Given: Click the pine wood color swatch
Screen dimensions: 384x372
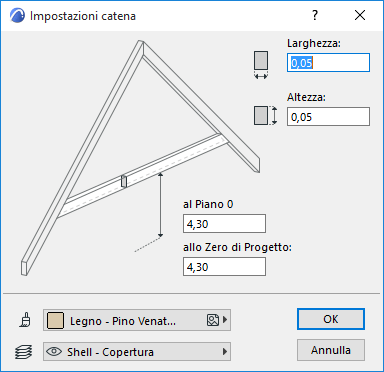Looking at the screenshot, I should (55, 320).
